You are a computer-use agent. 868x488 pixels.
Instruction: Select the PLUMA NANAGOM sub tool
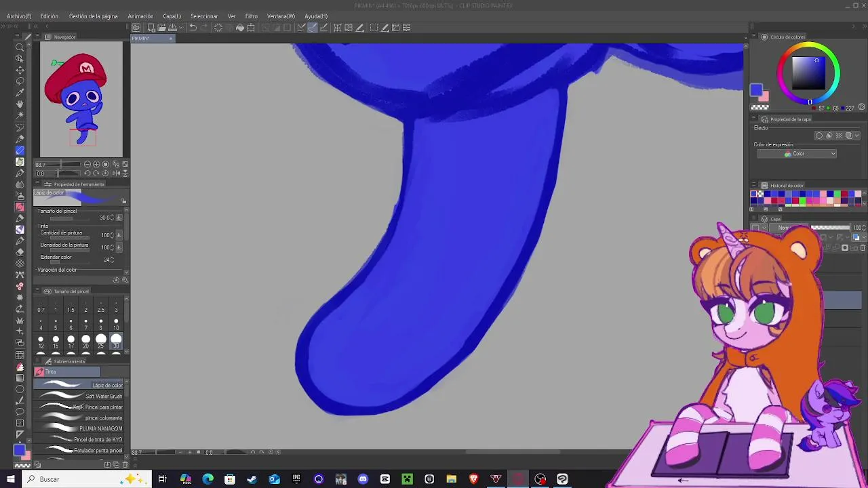[x=79, y=428]
